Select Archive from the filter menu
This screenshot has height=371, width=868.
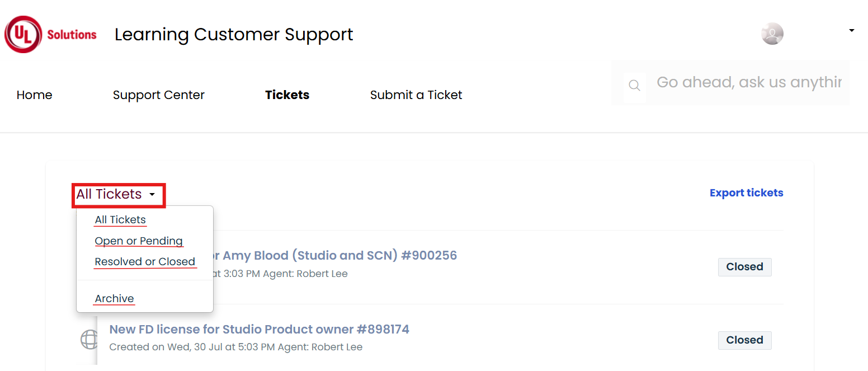point(114,299)
